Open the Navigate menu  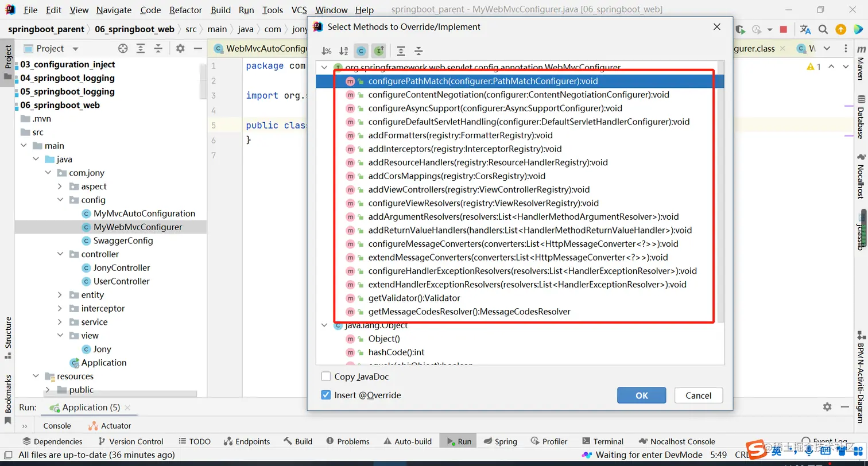(114, 10)
